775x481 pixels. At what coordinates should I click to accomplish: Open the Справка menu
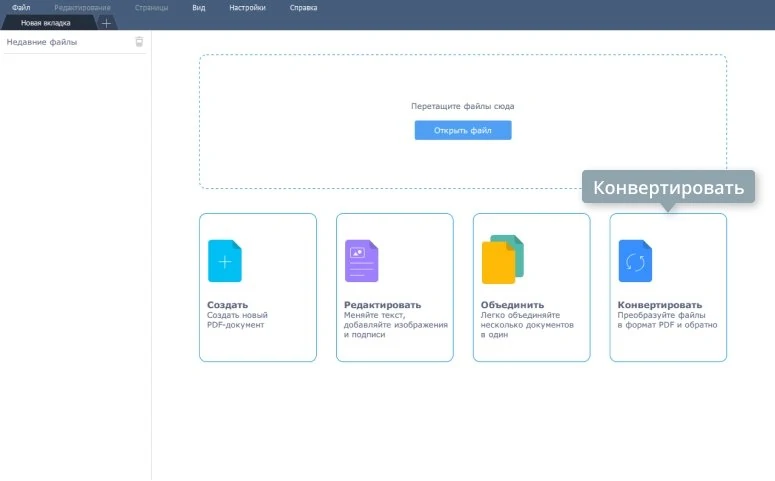pyautogui.click(x=303, y=7)
